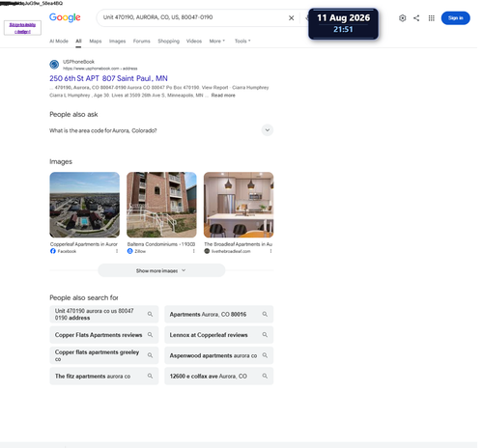Click search icon on 'Apartments Aurora, CO 80016'
This screenshot has height=448, width=483.
pos(265,314)
